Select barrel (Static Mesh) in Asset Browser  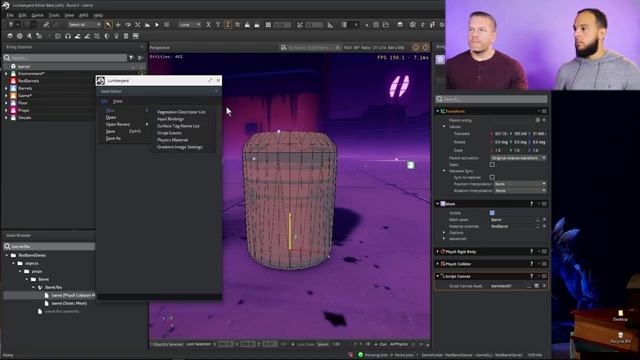click(x=69, y=303)
